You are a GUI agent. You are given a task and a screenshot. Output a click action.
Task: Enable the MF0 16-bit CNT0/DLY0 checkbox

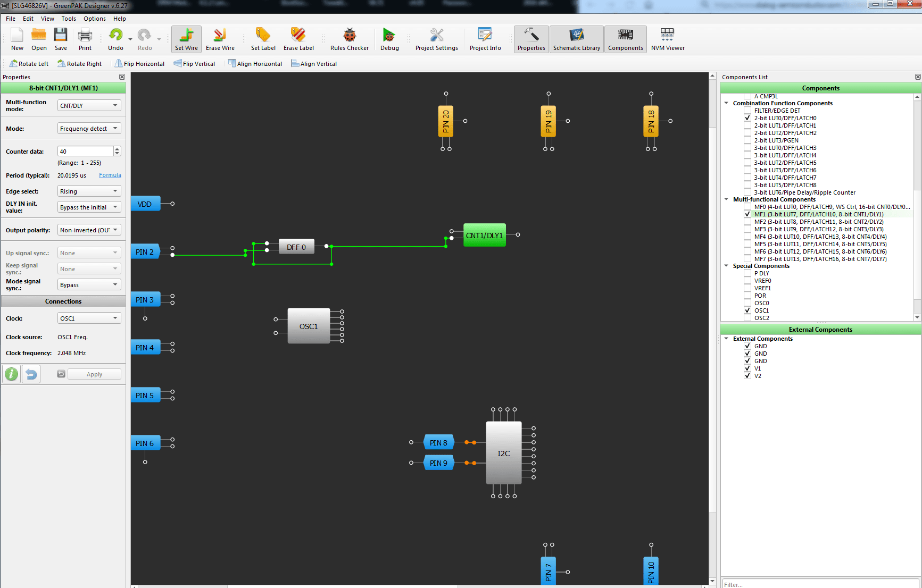(747, 207)
